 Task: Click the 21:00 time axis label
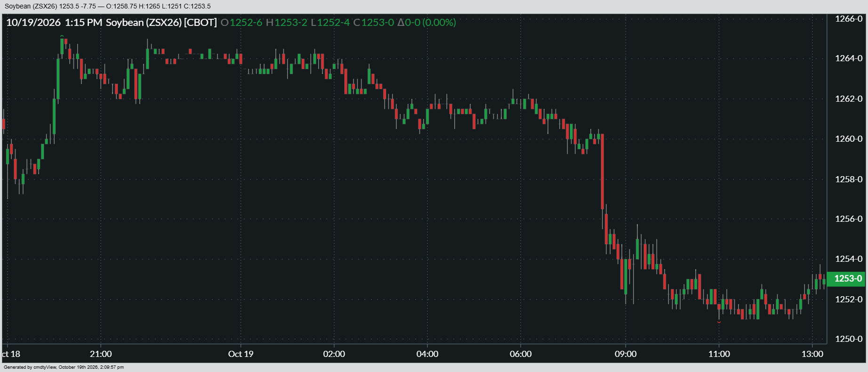click(101, 354)
